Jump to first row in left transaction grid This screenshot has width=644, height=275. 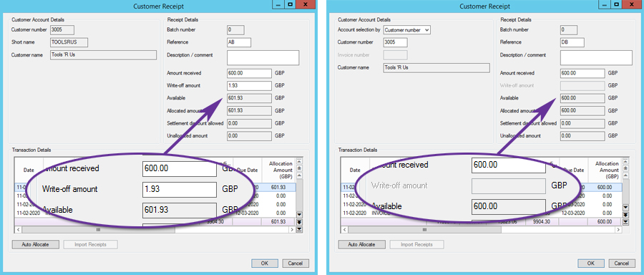(299, 162)
